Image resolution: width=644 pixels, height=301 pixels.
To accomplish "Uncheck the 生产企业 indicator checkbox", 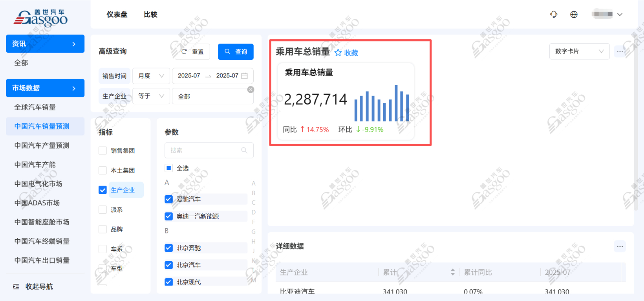I will [x=103, y=190].
